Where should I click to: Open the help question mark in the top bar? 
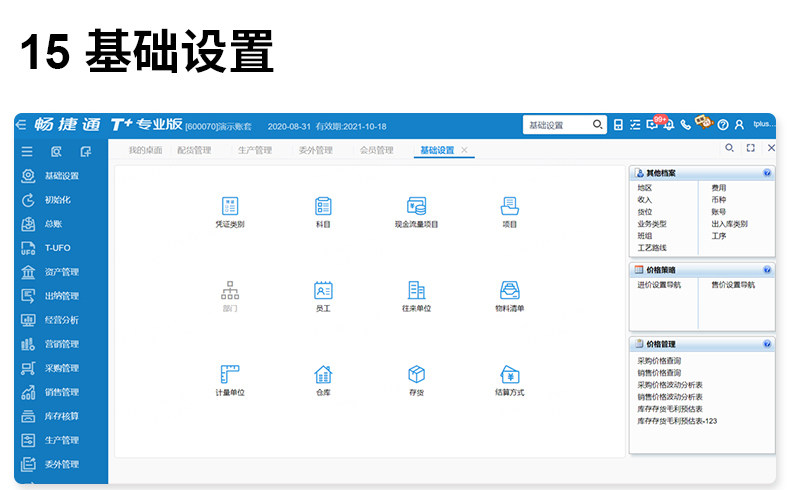point(722,125)
